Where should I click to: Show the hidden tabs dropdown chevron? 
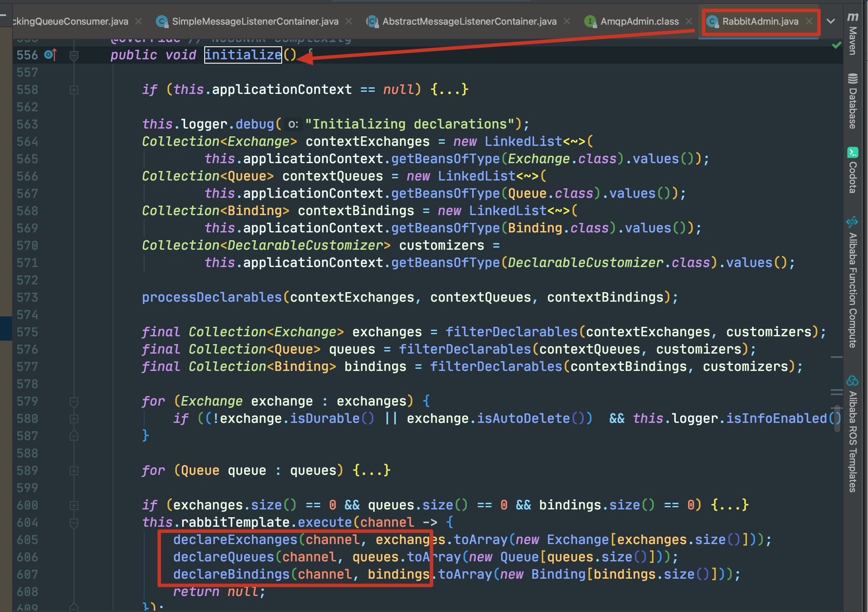pyautogui.click(x=830, y=21)
